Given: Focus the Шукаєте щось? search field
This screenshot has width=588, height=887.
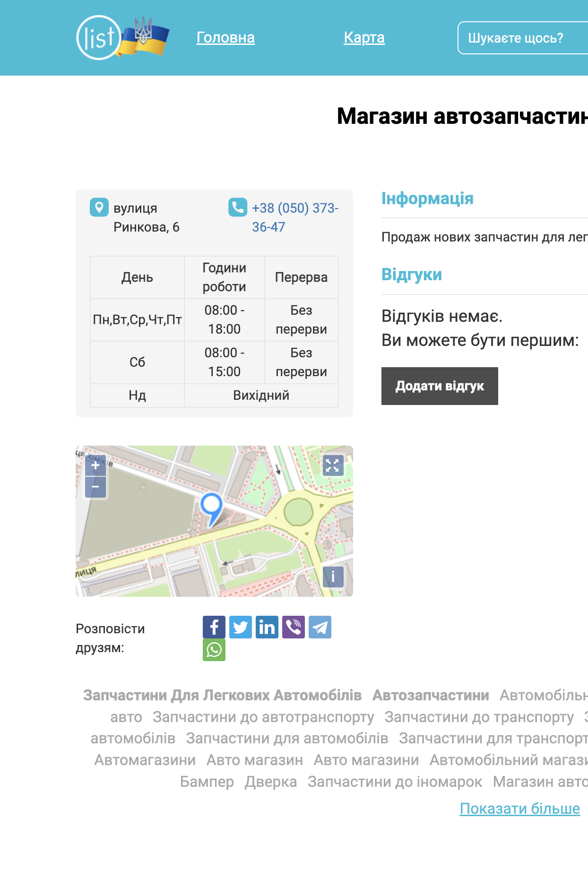Looking at the screenshot, I should tap(523, 38).
